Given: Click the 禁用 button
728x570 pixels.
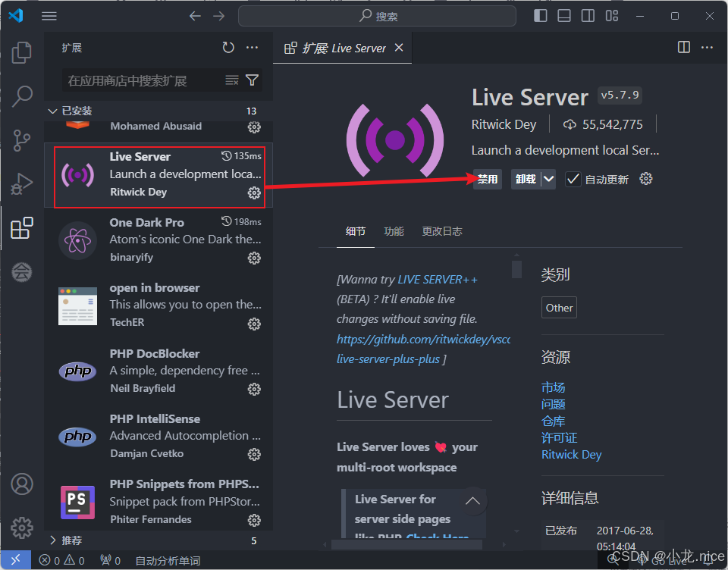Looking at the screenshot, I should click(488, 179).
